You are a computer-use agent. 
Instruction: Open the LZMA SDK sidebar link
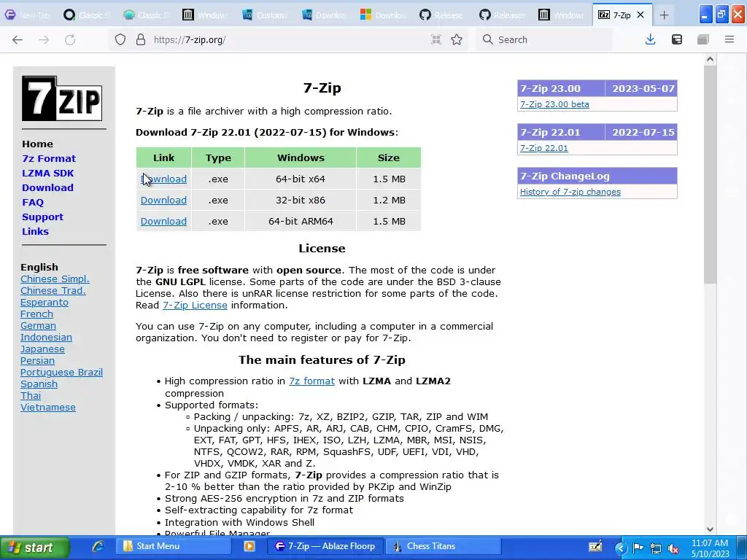pos(47,174)
